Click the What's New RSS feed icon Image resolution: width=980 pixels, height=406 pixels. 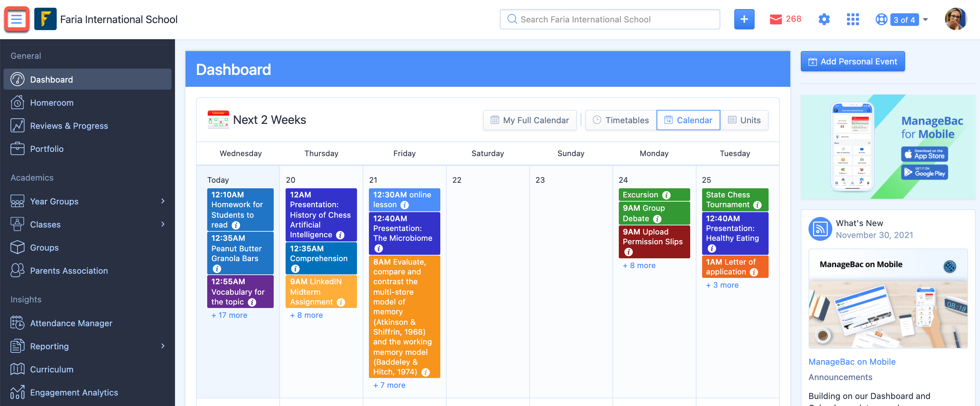click(x=820, y=229)
